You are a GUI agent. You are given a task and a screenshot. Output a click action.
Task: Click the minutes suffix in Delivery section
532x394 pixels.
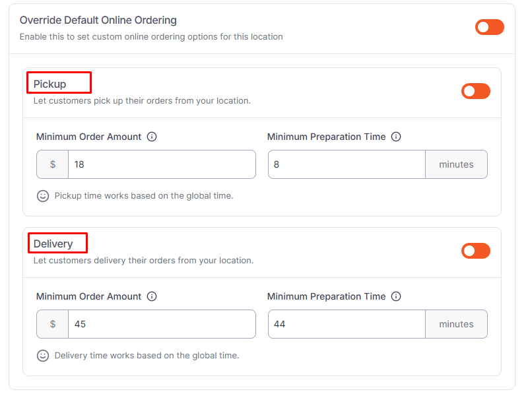click(456, 324)
